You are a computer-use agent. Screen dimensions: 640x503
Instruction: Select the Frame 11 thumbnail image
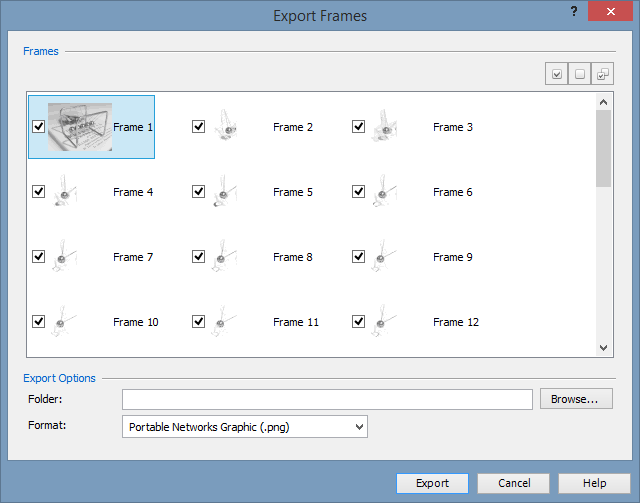click(224, 321)
